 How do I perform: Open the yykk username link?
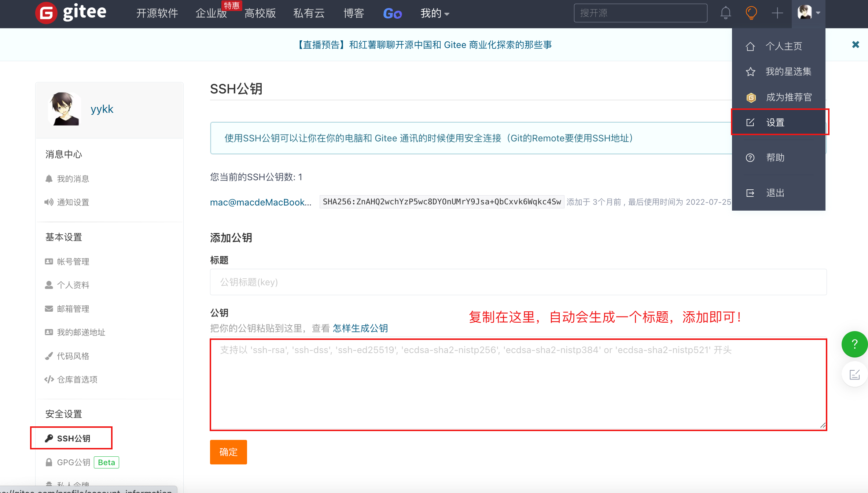click(102, 109)
